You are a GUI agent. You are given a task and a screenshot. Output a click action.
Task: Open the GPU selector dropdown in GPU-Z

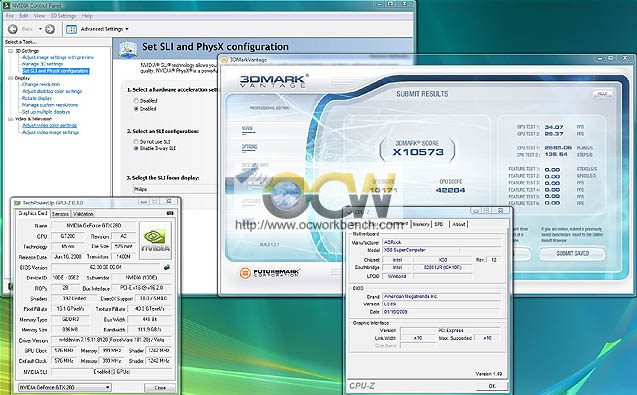(65, 387)
